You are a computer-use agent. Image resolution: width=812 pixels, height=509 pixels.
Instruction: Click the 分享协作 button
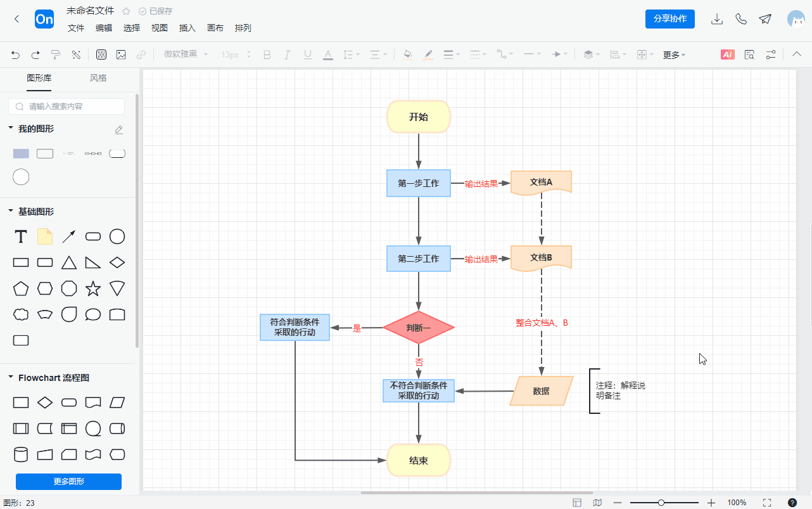pyautogui.click(x=670, y=19)
